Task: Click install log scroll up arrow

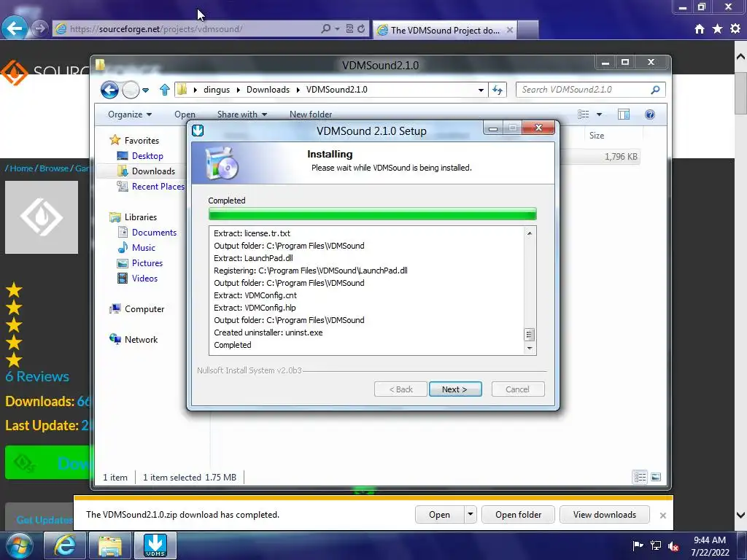Action: click(530, 233)
